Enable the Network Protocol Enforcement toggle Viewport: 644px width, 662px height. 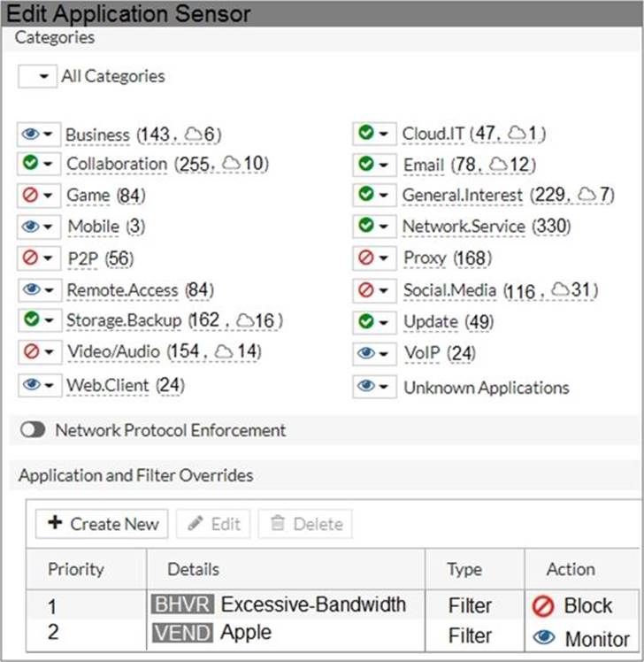34,430
